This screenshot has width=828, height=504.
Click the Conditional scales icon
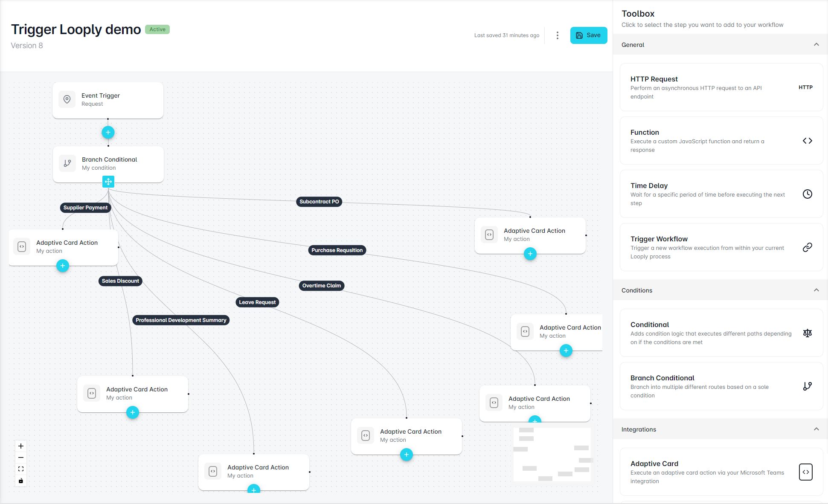click(x=807, y=333)
